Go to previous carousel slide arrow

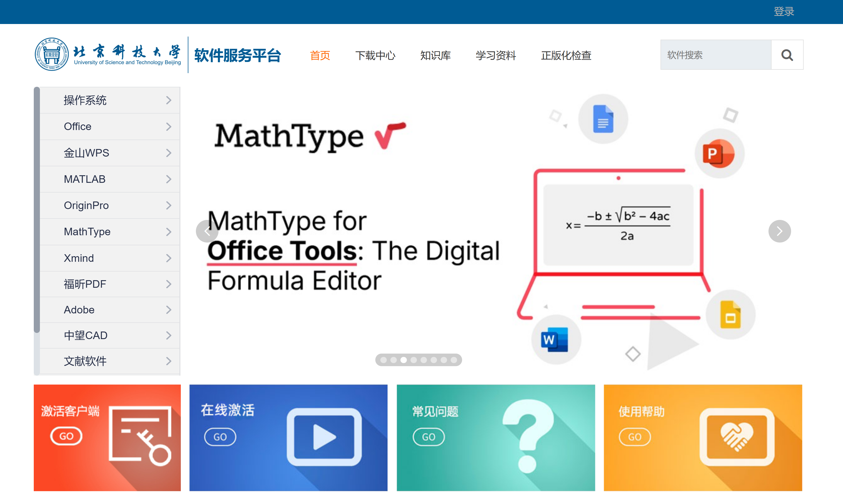(x=207, y=231)
